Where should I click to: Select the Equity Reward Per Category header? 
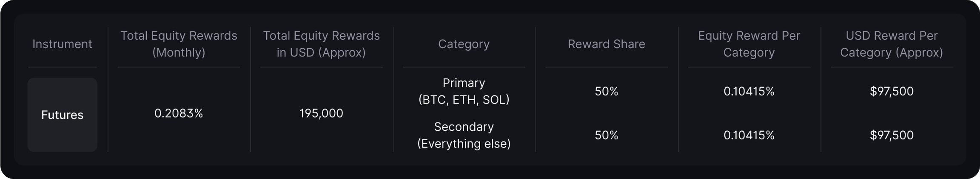[749, 44]
